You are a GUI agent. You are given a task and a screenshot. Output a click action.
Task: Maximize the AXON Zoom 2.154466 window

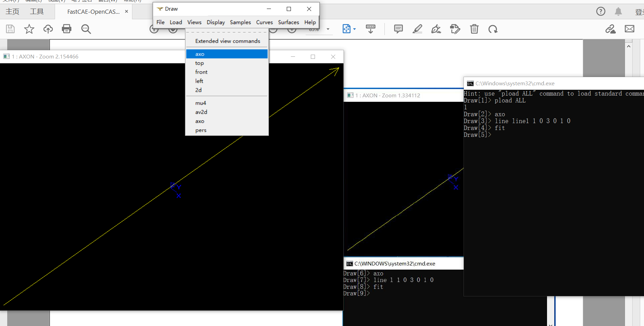tap(313, 57)
